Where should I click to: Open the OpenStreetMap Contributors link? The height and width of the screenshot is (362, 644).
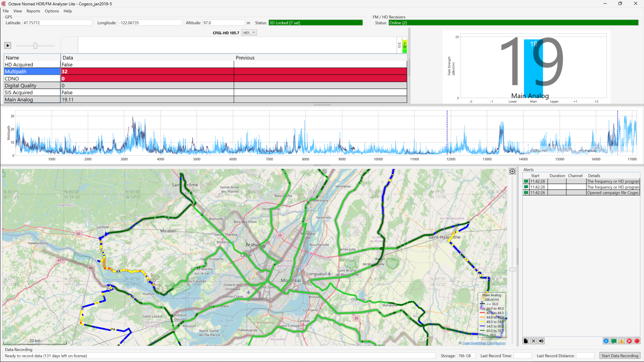[x=484, y=343]
